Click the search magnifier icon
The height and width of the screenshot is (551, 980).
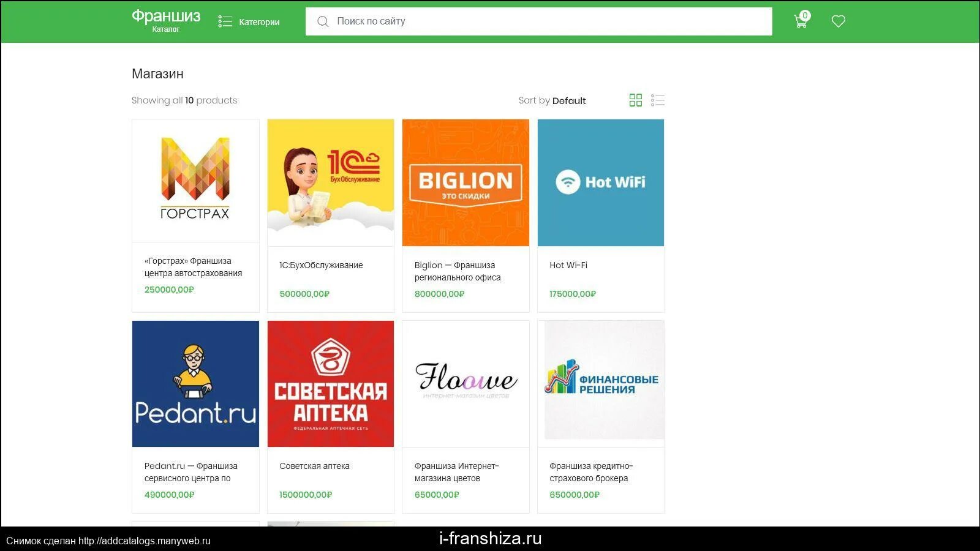click(x=323, y=21)
